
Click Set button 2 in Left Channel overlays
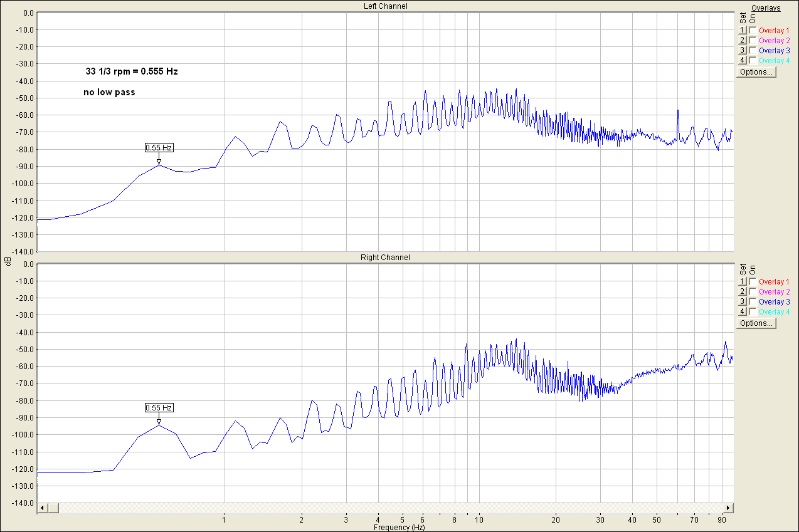[x=743, y=40]
